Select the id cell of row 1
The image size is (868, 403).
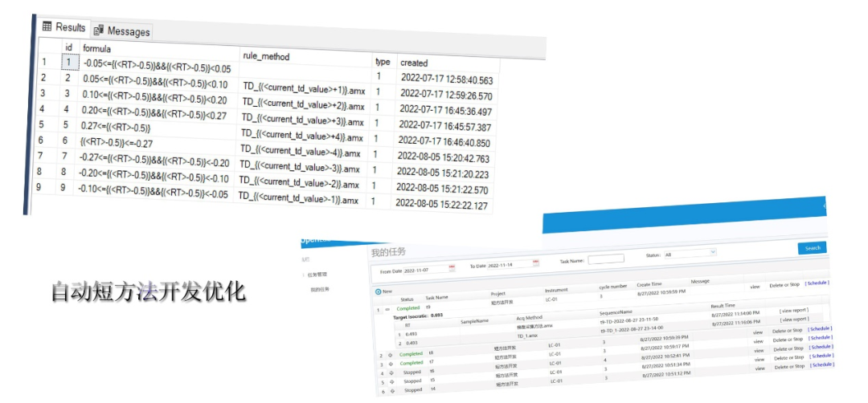coord(69,63)
